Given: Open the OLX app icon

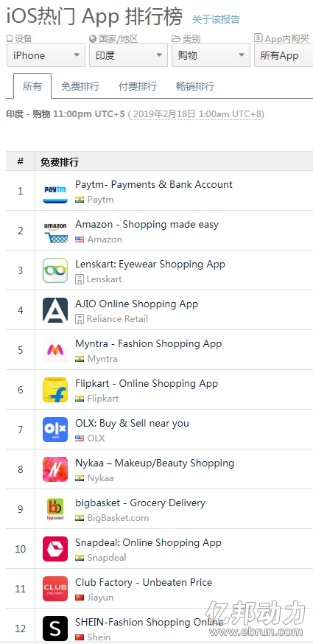Looking at the screenshot, I should tap(55, 430).
